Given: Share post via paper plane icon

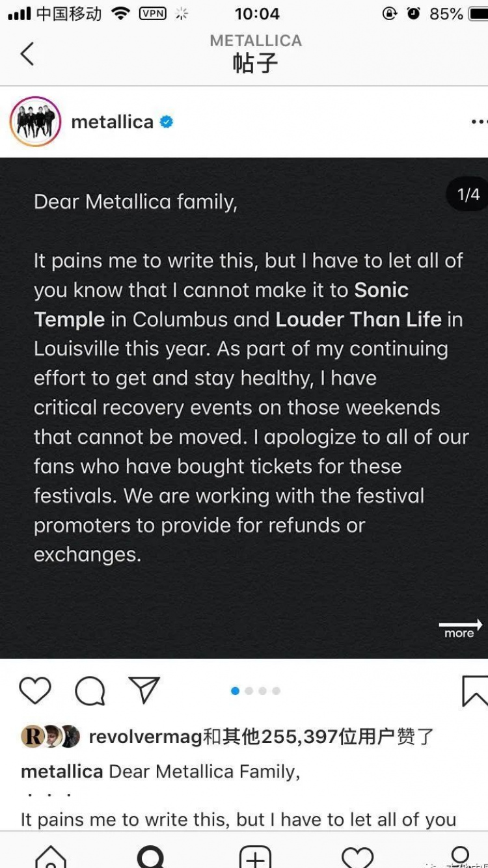Looking at the screenshot, I should pyautogui.click(x=144, y=690).
